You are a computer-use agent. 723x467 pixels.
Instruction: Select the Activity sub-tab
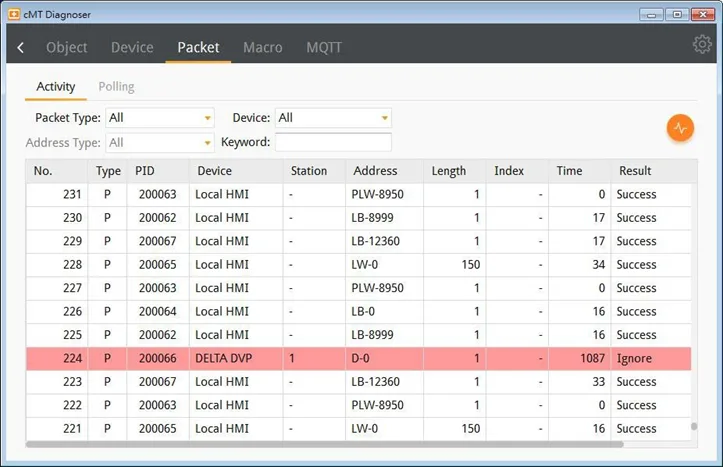[56, 87]
